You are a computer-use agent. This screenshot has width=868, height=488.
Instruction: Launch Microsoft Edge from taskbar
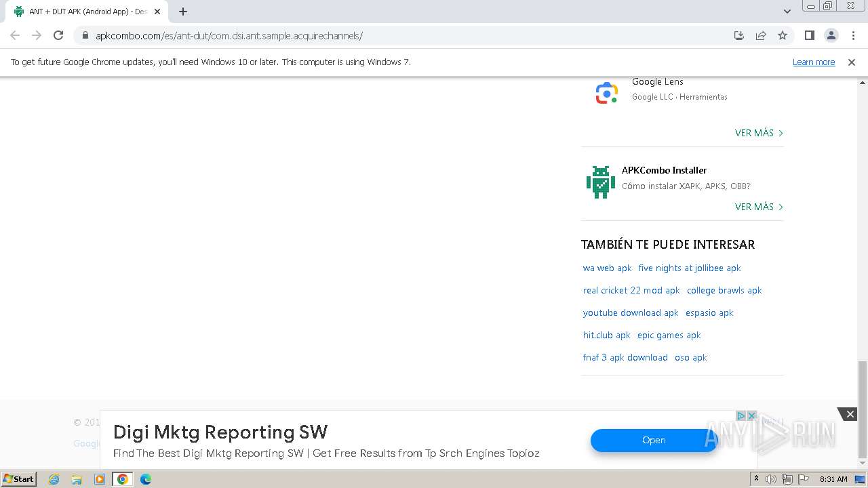tap(146, 479)
